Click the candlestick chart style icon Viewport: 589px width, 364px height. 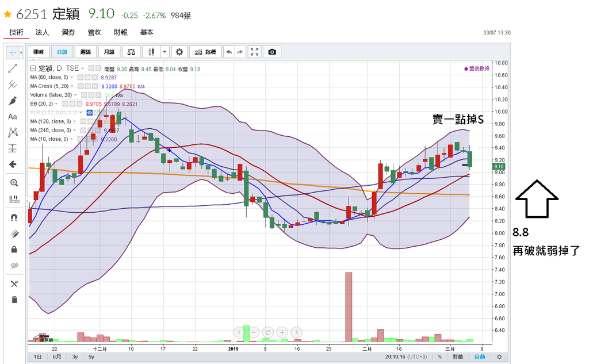click(151, 52)
